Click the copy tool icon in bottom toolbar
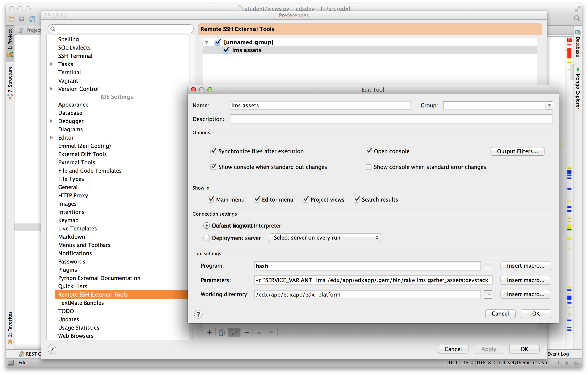Screen dimensions: 588x375 click(221, 332)
